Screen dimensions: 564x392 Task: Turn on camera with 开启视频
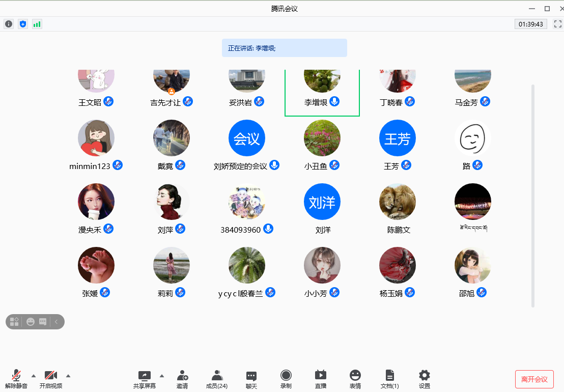point(51,379)
